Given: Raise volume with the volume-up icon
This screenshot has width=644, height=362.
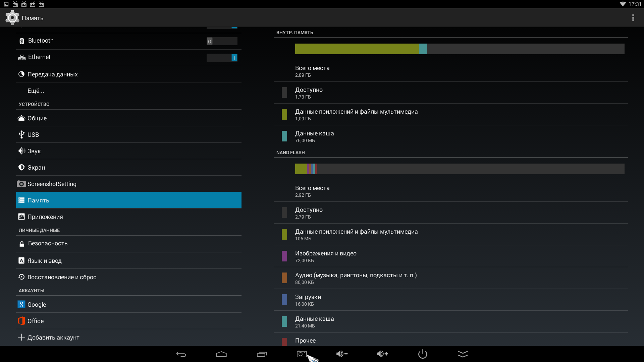Looking at the screenshot, I should tap(382, 354).
